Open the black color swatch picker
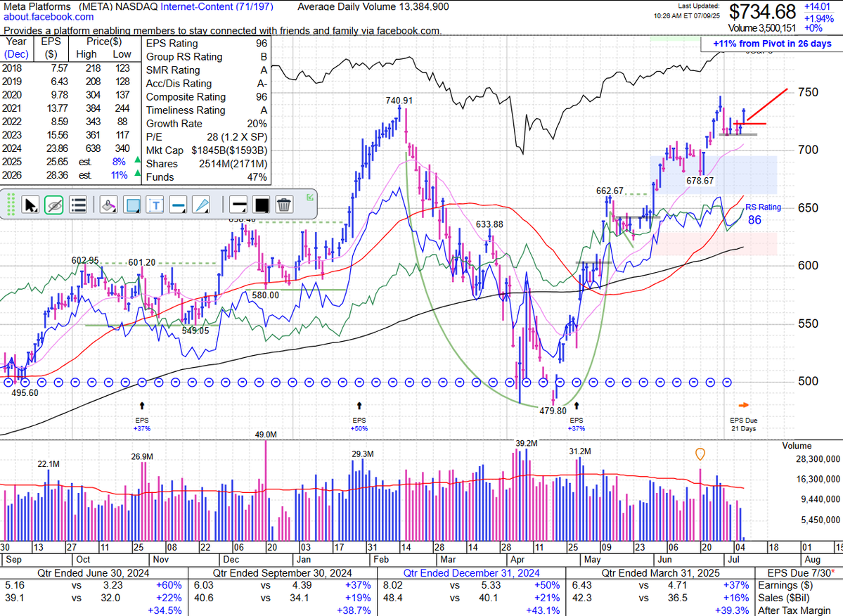843x616 pixels. coord(262,205)
